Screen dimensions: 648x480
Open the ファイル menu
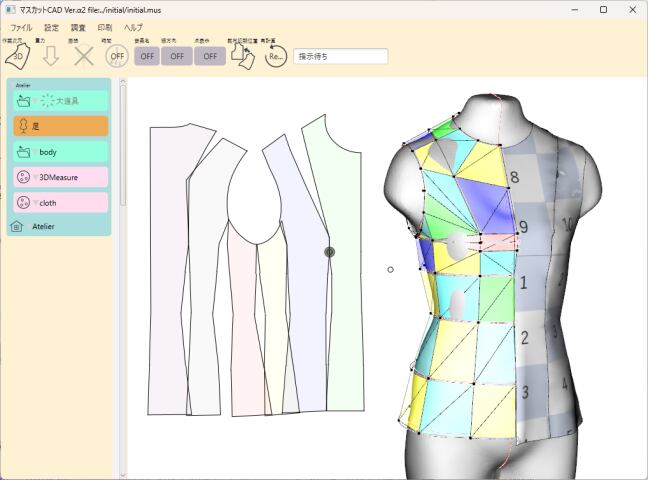tap(21, 27)
